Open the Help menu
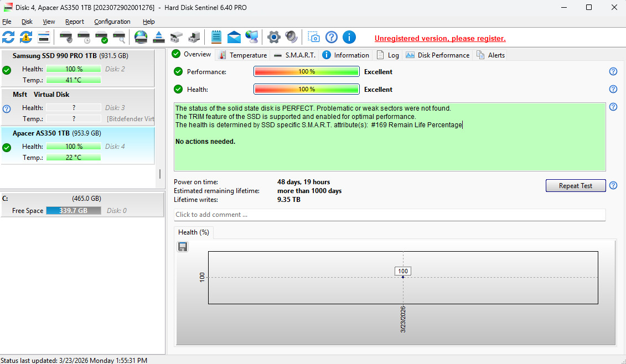The image size is (626, 364). click(x=148, y=22)
